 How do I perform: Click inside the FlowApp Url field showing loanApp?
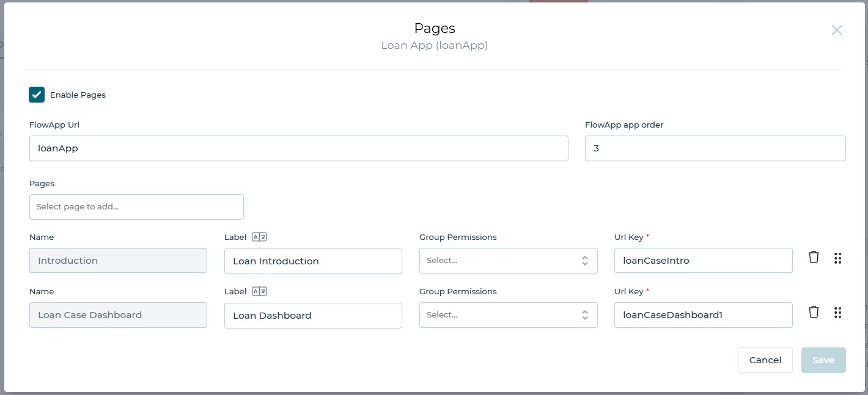click(x=298, y=148)
